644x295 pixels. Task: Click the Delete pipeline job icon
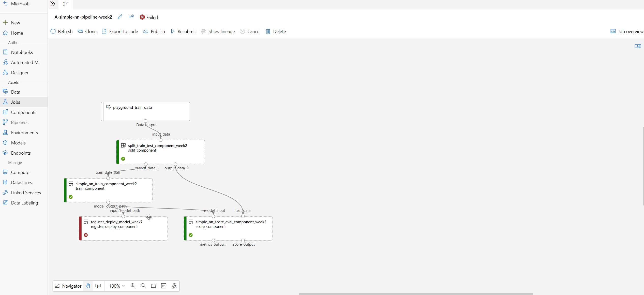pos(267,31)
